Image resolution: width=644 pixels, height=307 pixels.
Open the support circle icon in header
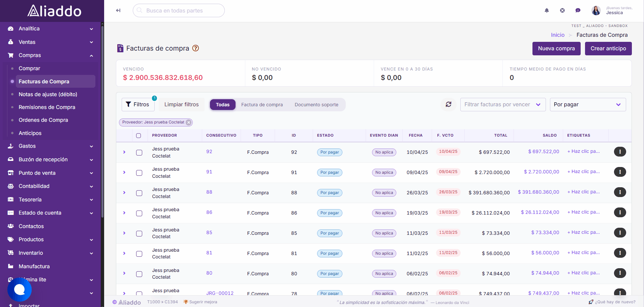(562, 10)
